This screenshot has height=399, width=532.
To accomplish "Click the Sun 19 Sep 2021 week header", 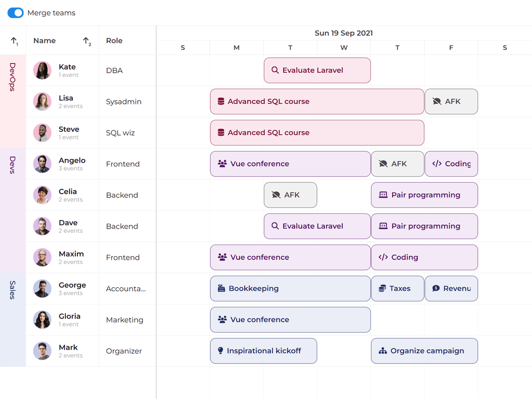I will 343,33.
